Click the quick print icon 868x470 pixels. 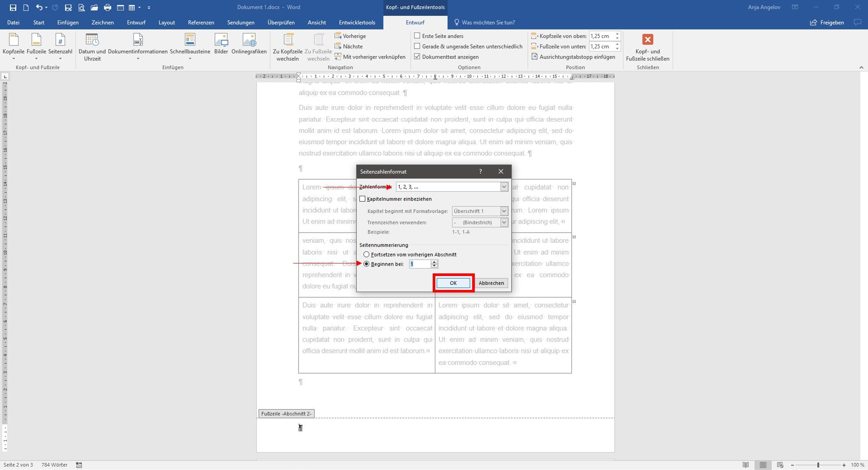107,7
